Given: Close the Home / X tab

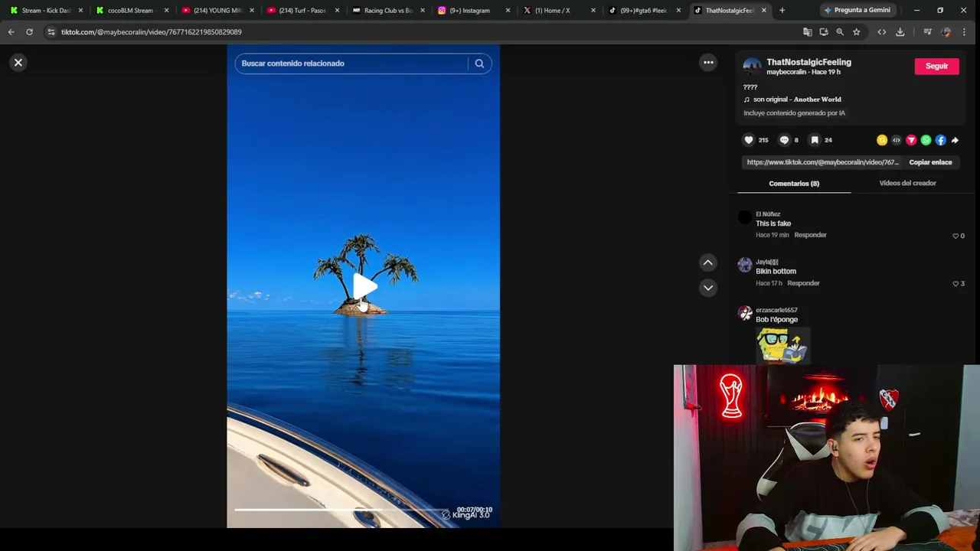Looking at the screenshot, I should click(x=593, y=10).
